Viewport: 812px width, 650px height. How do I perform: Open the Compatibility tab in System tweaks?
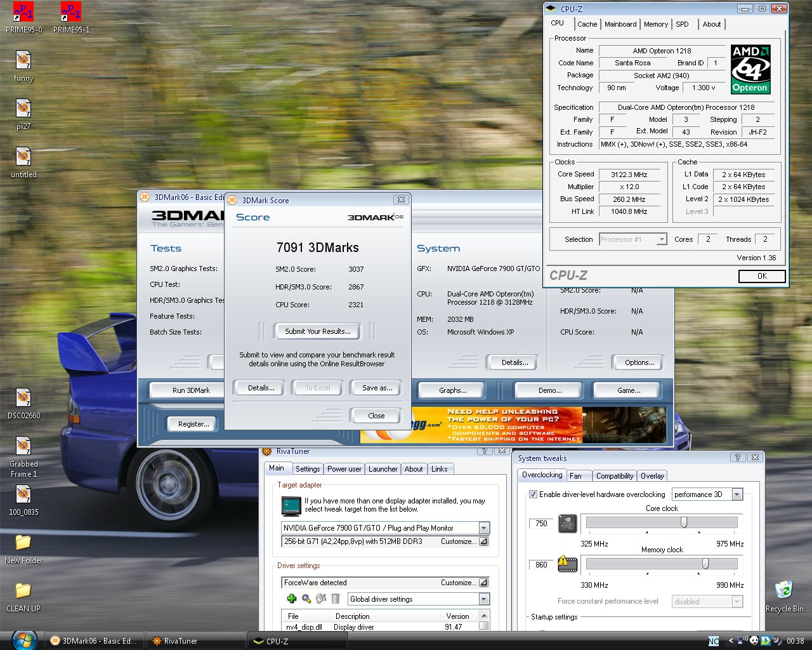(615, 475)
